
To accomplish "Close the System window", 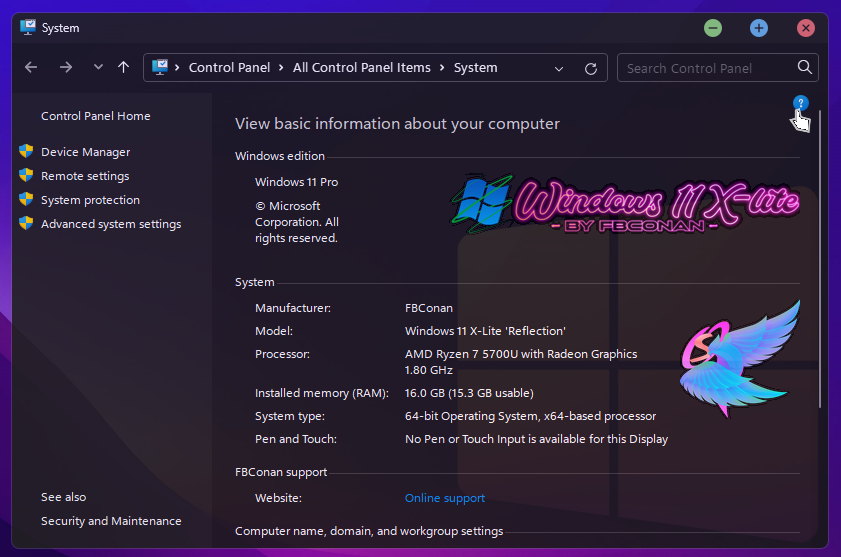I will click(806, 28).
